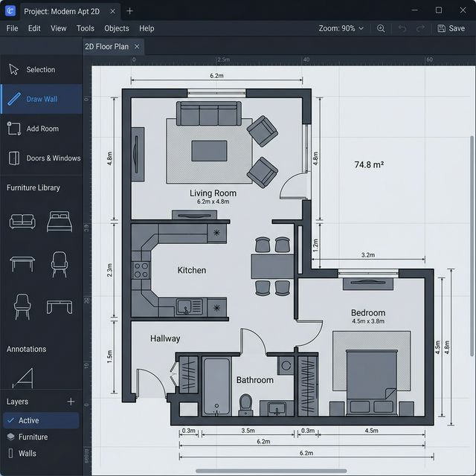Click the undo arrow

[402, 28]
